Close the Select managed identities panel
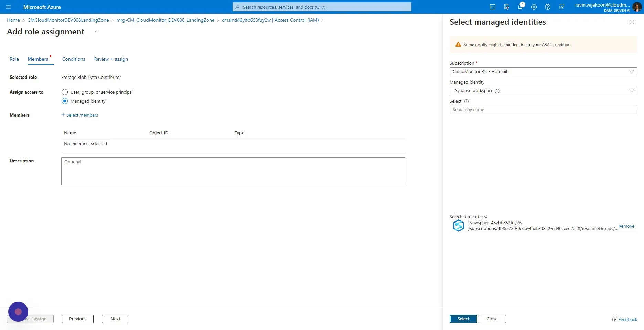Viewport: 644px width, 330px height. coord(632,22)
